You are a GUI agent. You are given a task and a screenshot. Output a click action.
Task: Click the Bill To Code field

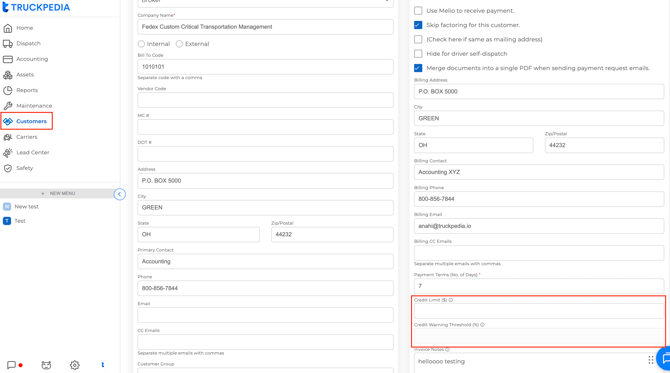tap(265, 67)
